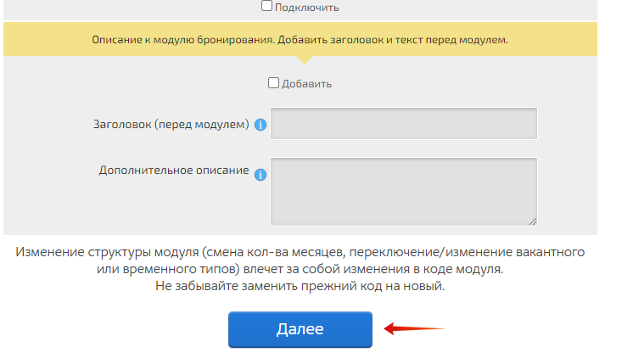
Task: Select the Дополнительное описание label
Action: tap(174, 171)
